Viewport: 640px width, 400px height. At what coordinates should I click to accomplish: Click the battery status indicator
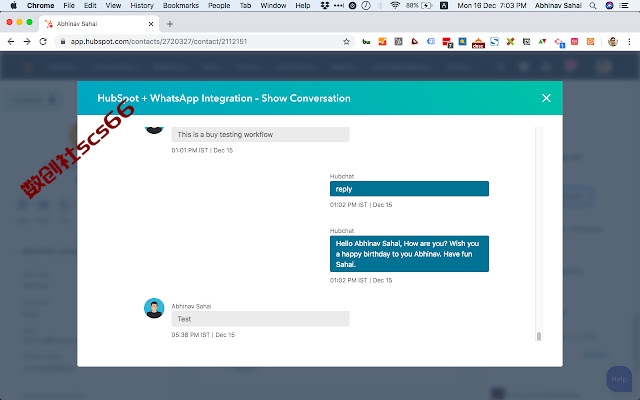tap(419, 5)
